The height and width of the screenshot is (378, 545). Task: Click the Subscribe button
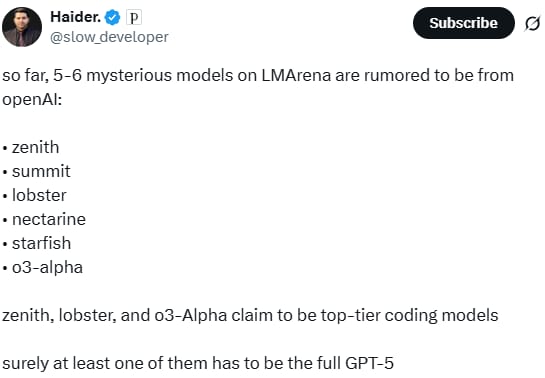[x=464, y=23]
